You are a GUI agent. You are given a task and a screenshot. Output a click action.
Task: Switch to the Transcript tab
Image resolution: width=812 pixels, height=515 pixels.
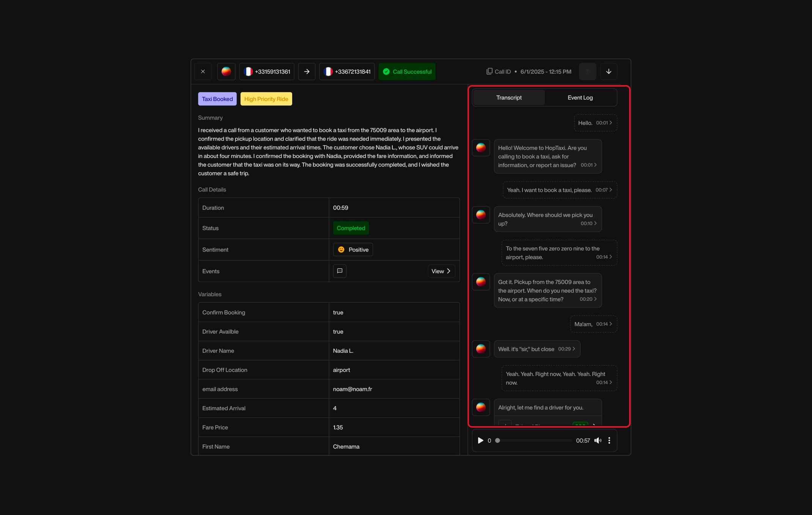click(509, 97)
